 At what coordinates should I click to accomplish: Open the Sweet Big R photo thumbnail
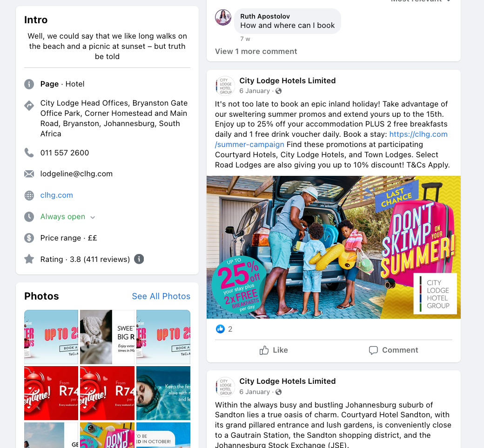(x=107, y=337)
